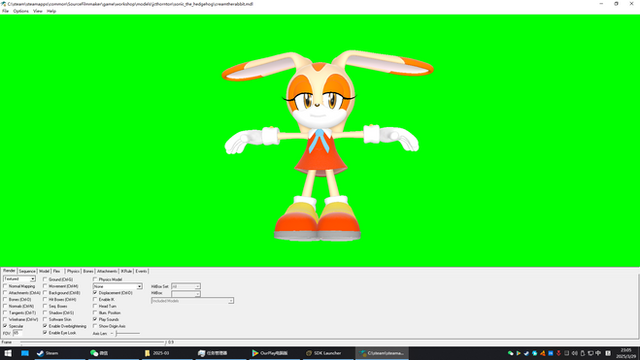
Task: Open Steam from the taskbar
Action: pos(60,353)
